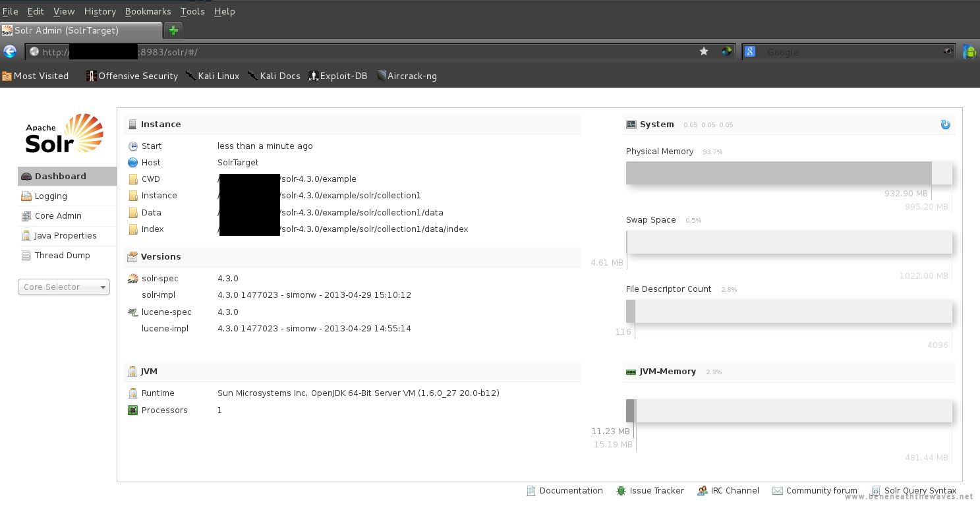Open the File menu
Screen dimensions: 980x506
point(11,11)
